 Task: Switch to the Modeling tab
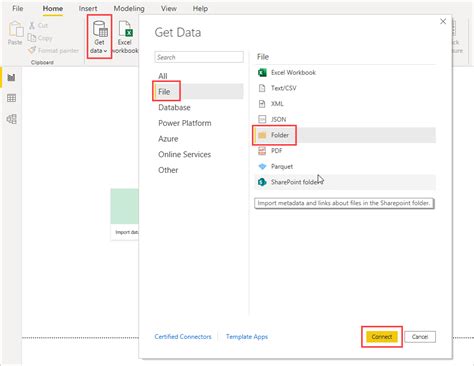(129, 9)
